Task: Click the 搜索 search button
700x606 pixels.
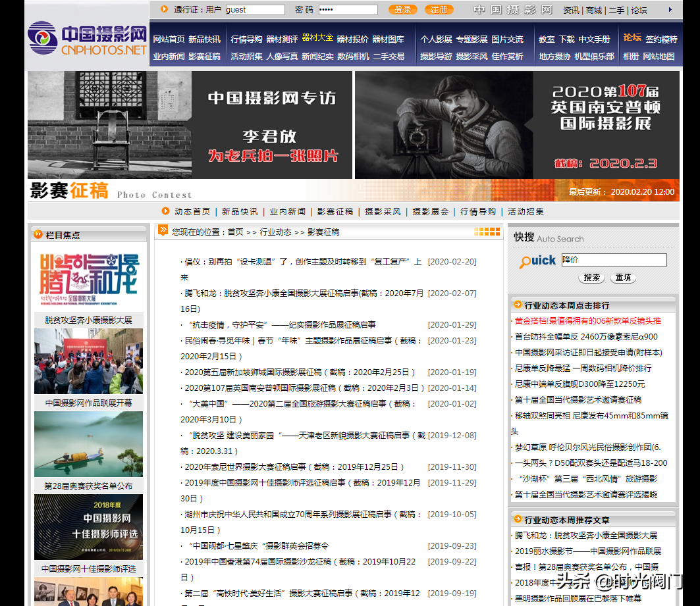Action: (x=591, y=278)
